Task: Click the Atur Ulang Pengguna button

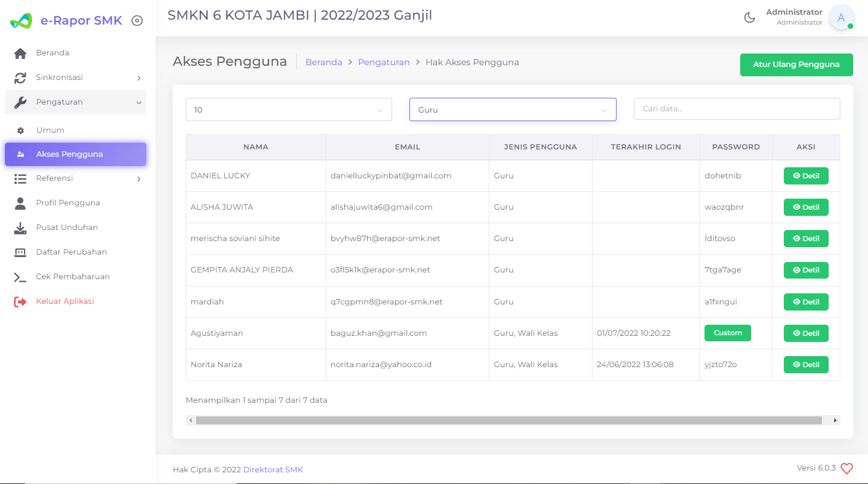Action: [796, 65]
